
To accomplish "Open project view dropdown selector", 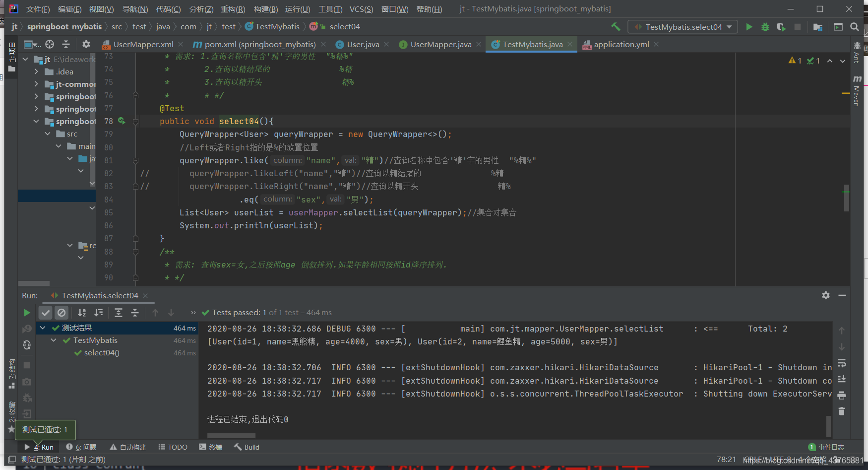I will [32, 44].
